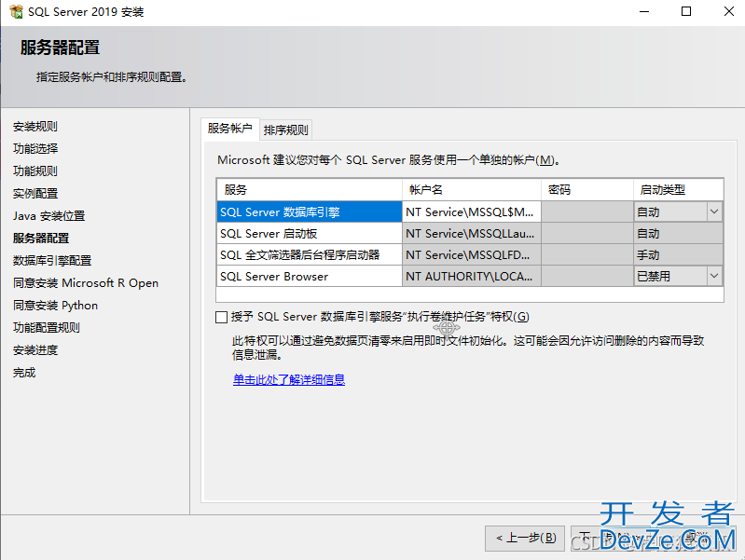Select 同意安装 Python step in sidebar
This screenshot has height=560, width=745.
55,305
